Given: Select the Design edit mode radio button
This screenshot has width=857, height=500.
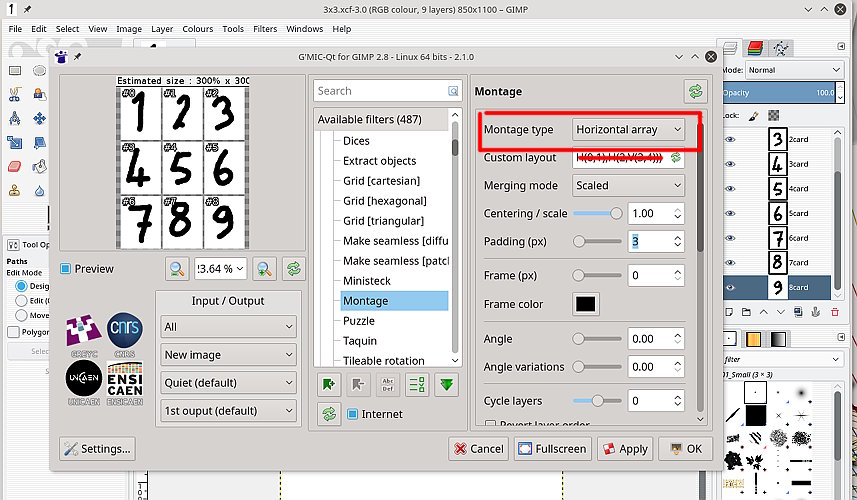Looking at the screenshot, I should tap(21, 286).
